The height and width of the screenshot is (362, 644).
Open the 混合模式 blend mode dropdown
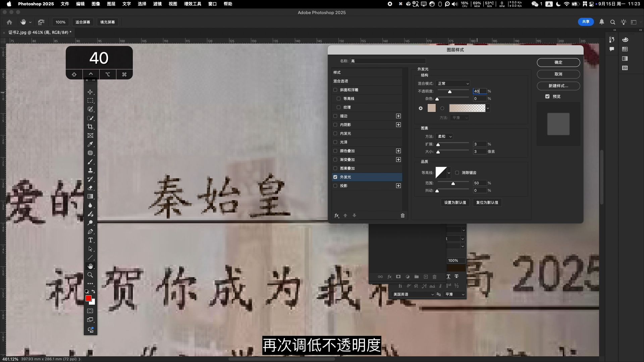pos(453,83)
